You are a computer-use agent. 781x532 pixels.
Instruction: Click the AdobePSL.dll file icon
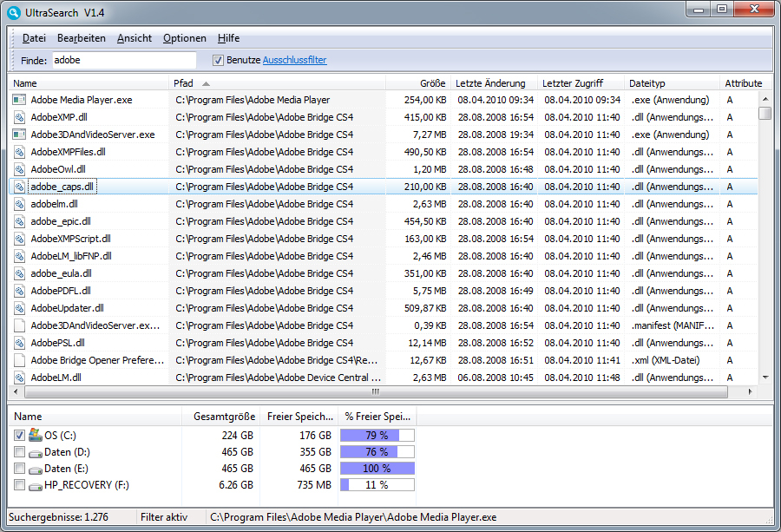point(19,343)
